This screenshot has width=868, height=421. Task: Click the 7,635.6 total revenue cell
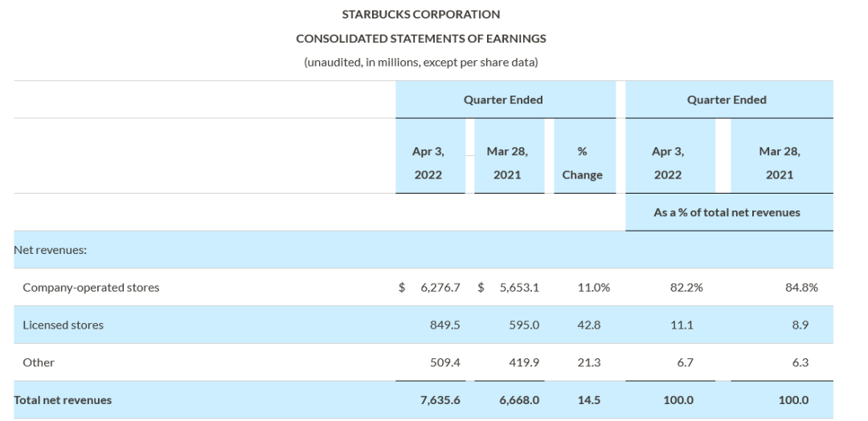click(440, 400)
